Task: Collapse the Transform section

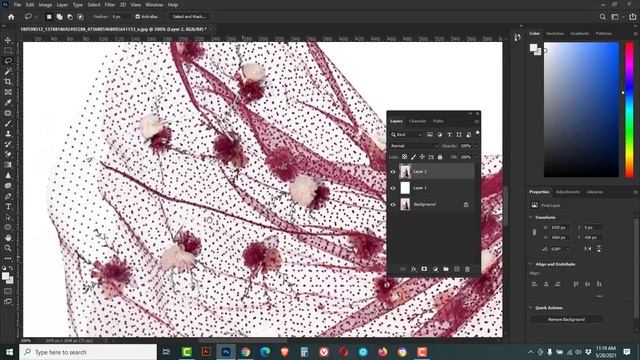Action: click(531, 218)
